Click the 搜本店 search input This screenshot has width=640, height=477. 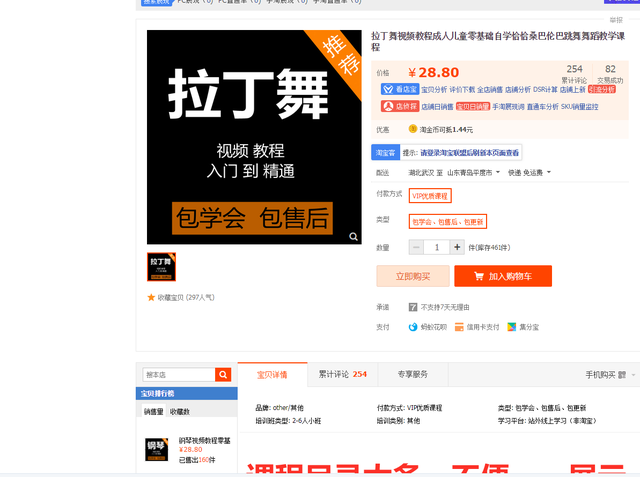click(x=179, y=375)
